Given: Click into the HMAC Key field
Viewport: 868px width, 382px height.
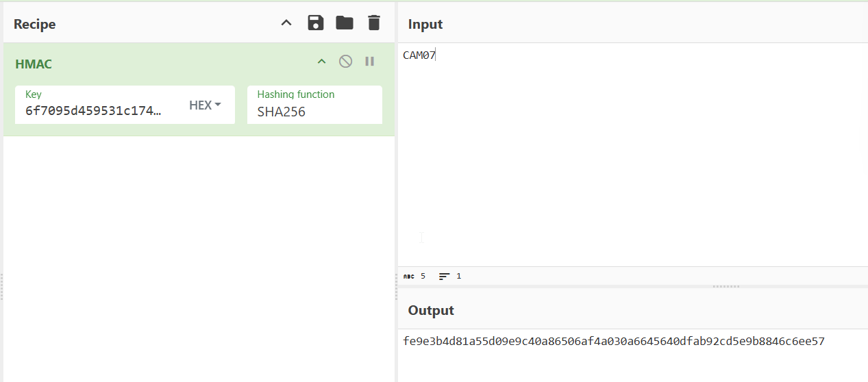Looking at the screenshot, I should click(103, 105).
